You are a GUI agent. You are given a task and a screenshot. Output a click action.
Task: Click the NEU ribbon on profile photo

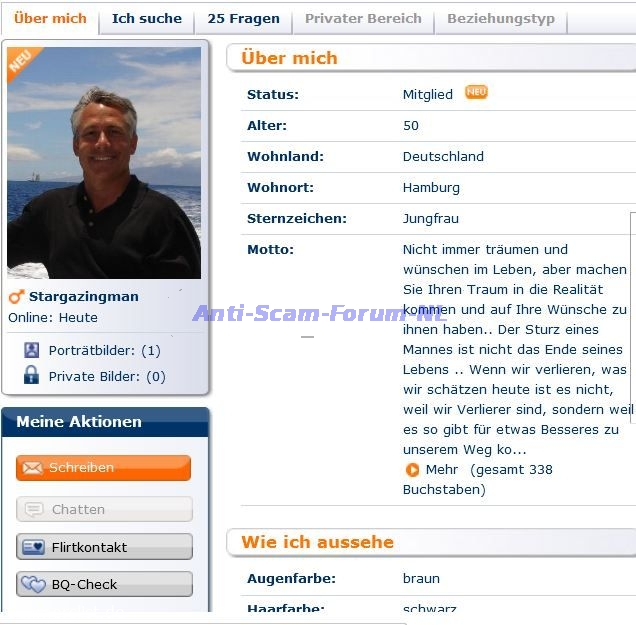(22, 62)
